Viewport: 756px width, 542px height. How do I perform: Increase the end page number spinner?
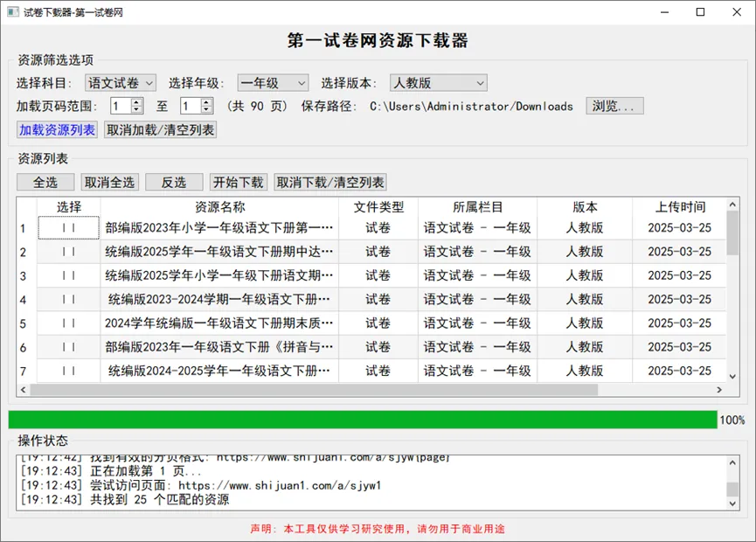[x=206, y=102]
